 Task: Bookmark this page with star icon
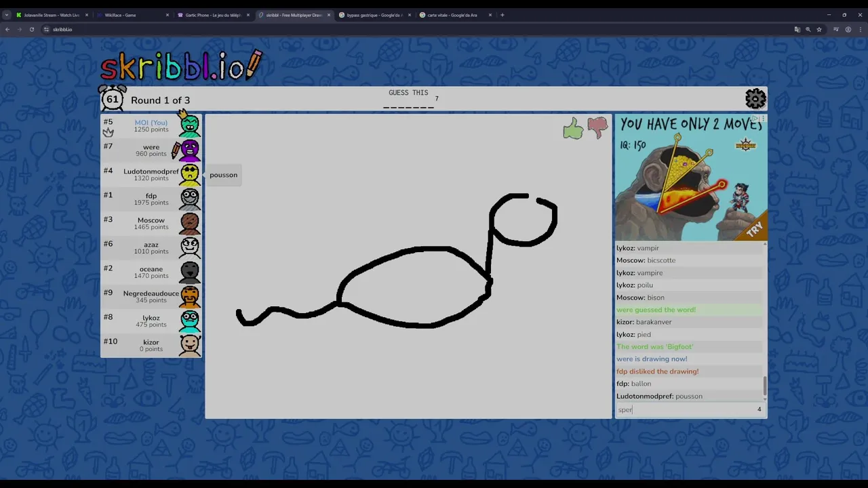819,29
